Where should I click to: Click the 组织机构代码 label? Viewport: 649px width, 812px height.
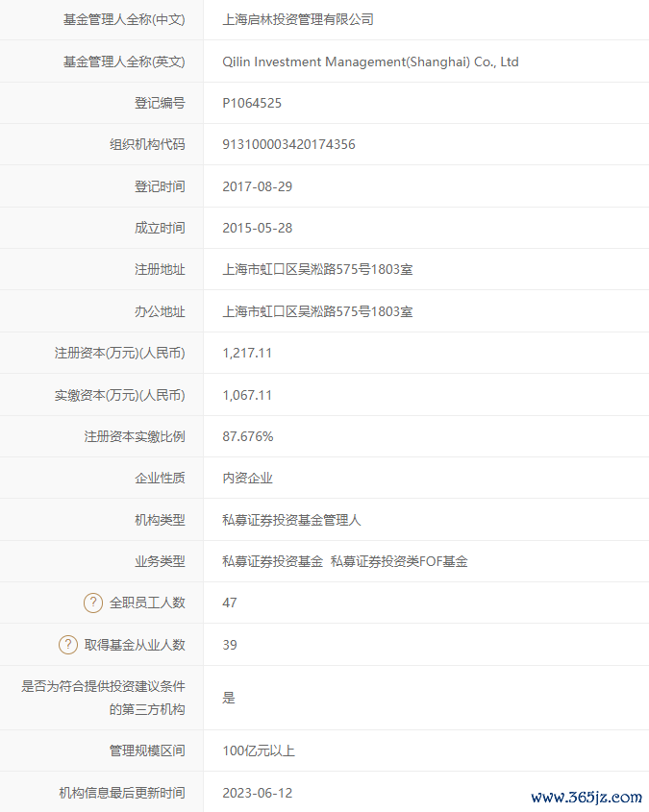[x=148, y=144]
